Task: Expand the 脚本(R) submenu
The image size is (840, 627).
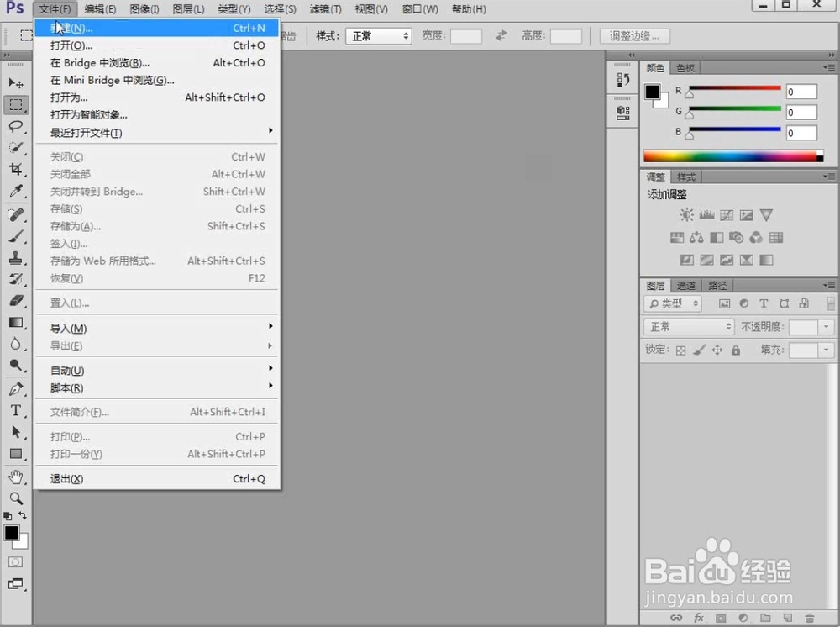Action: 156,387
